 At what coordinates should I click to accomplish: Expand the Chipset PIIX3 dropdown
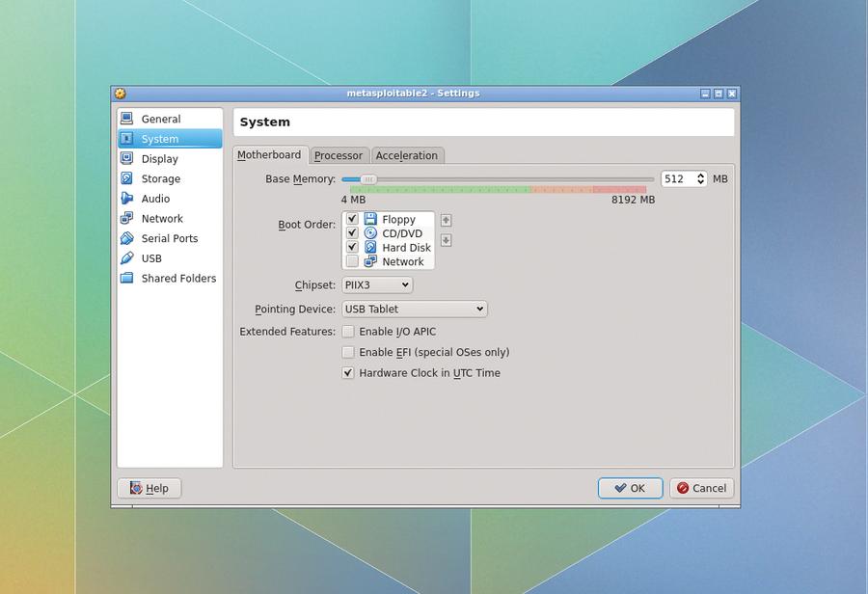pyautogui.click(x=377, y=285)
